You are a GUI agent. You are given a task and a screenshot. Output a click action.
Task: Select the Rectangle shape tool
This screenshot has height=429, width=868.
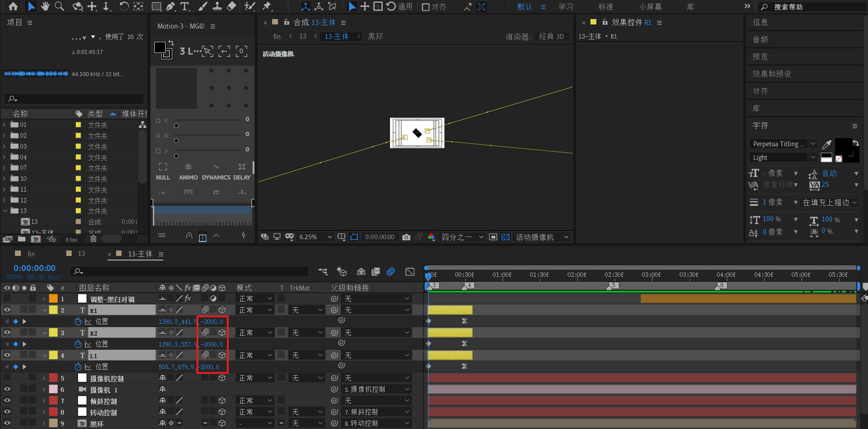(x=156, y=6)
